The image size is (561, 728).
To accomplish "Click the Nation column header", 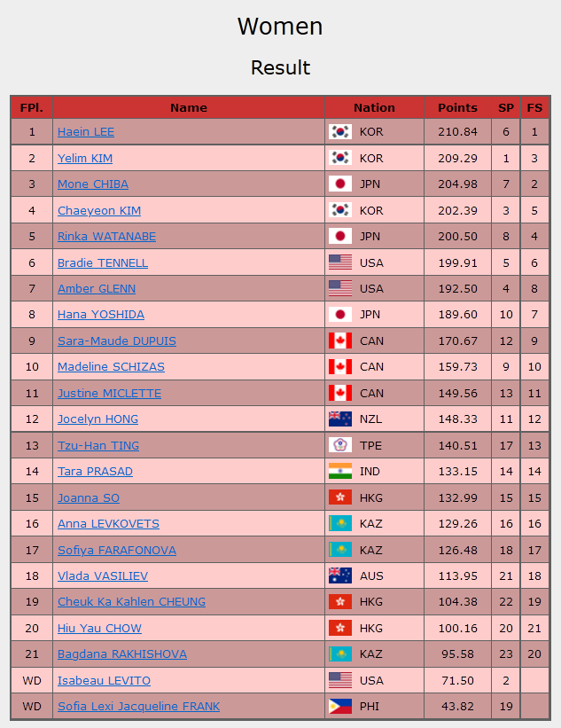I will pyautogui.click(x=374, y=107).
